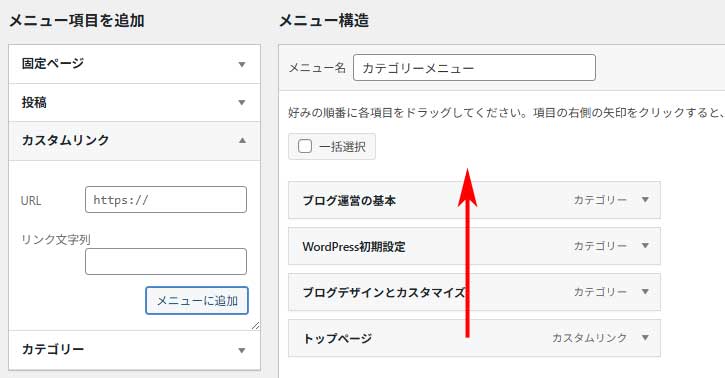Click the 一括選択 label text
Image resolution: width=725 pixels, height=378 pixels.
point(342,147)
